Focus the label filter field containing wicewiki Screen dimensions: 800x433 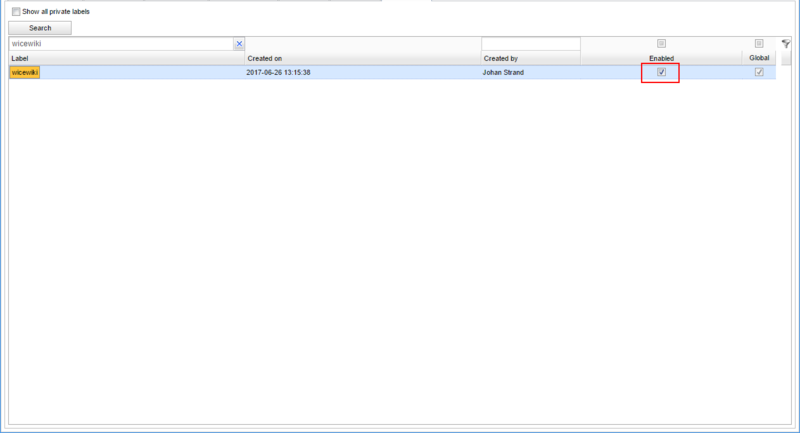click(120, 44)
